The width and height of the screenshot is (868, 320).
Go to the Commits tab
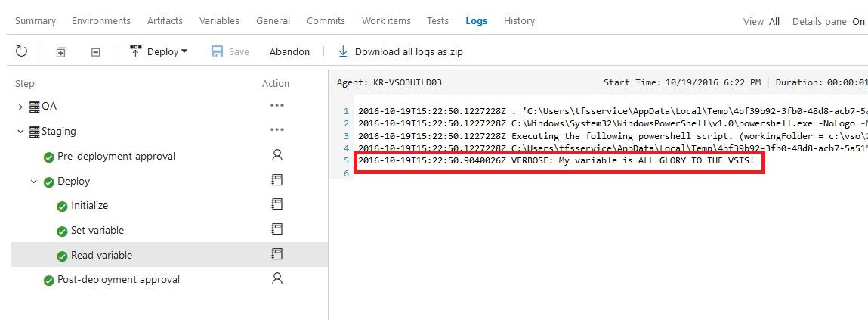(326, 21)
